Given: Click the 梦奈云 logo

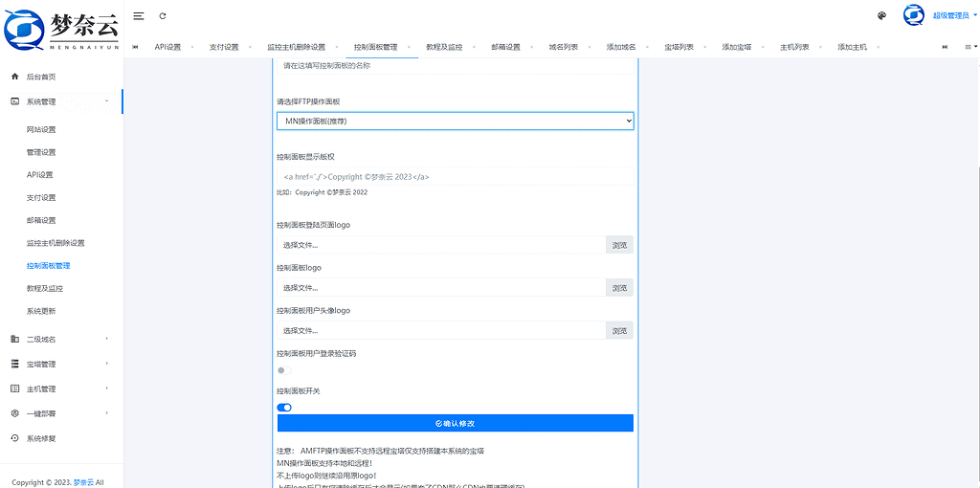Looking at the screenshot, I should coord(61,29).
